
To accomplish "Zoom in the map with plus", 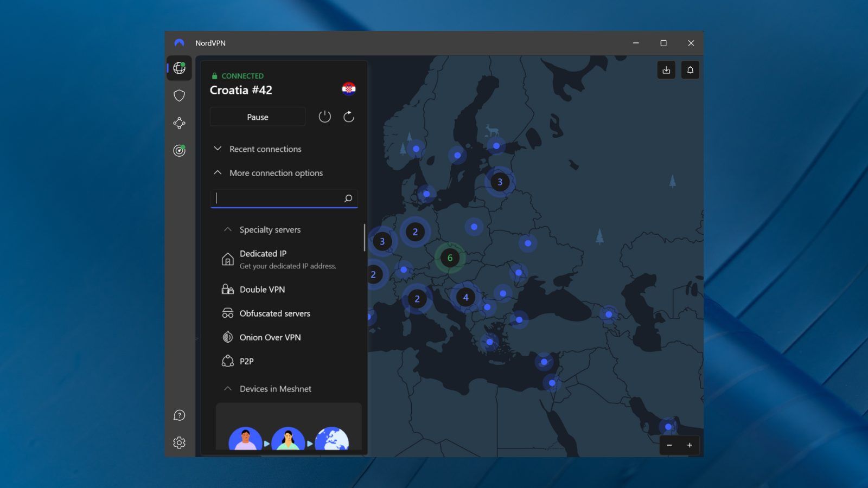I will 690,445.
